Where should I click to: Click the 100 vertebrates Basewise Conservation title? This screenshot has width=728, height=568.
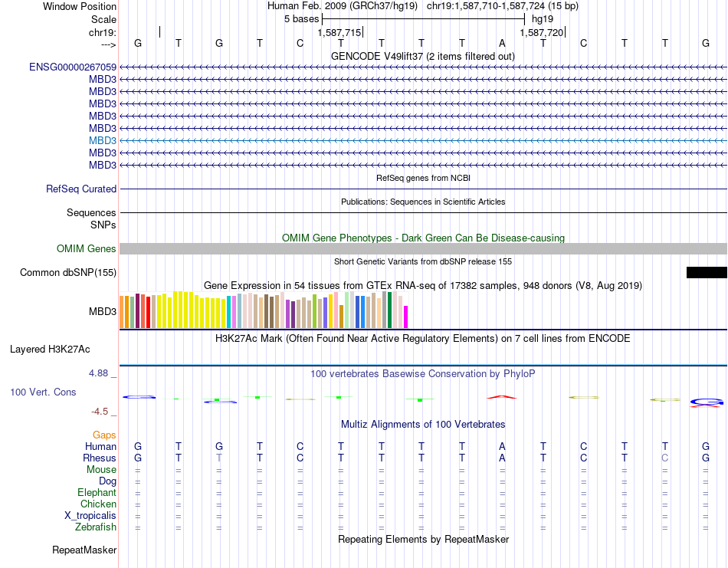coord(423,374)
